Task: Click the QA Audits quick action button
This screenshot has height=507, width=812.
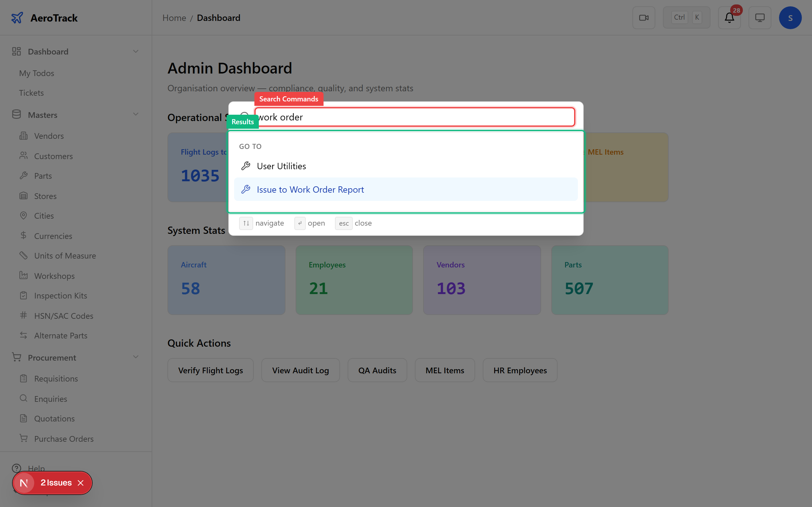Action: (x=377, y=370)
